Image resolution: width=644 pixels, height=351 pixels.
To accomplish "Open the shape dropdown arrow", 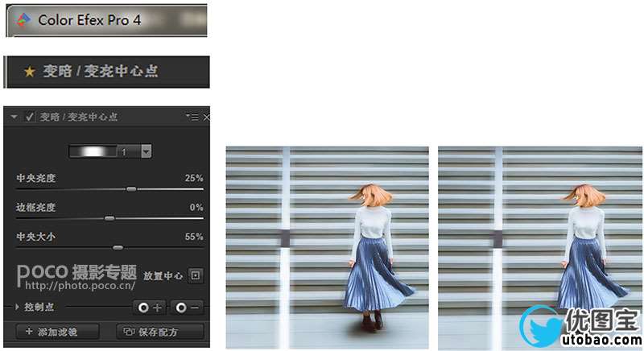I will [x=147, y=151].
